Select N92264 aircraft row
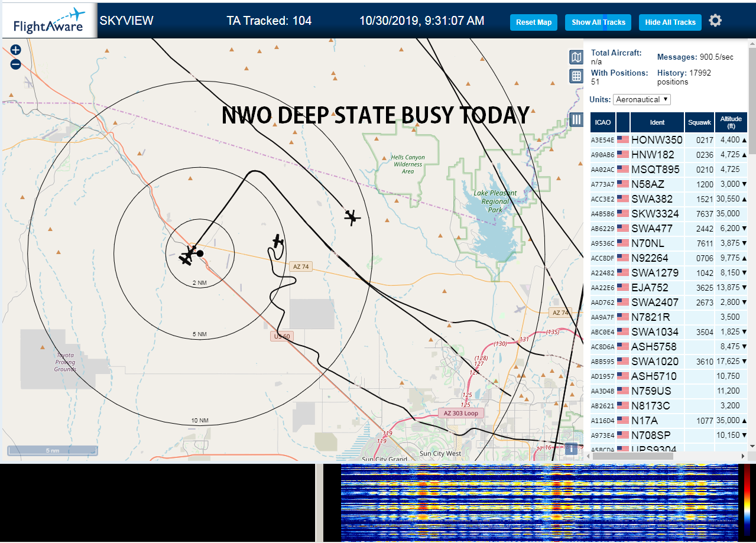The height and width of the screenshot is (543, 756). [669, 258]
